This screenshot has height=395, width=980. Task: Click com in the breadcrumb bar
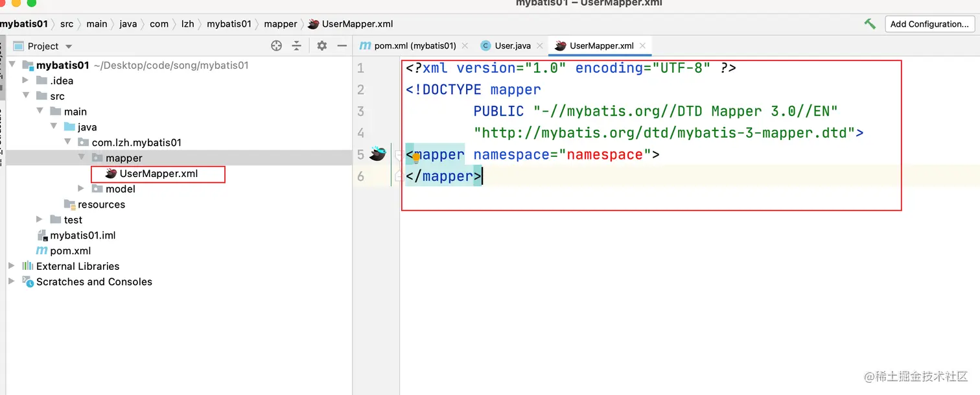point(159,24)
